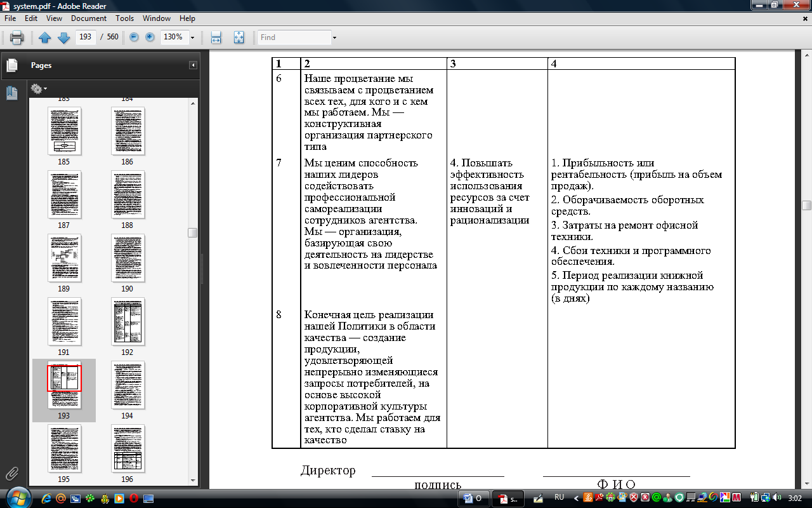Click the thumbnails panel scrollbar handle
812x508 pixels.
pos(192,232)
